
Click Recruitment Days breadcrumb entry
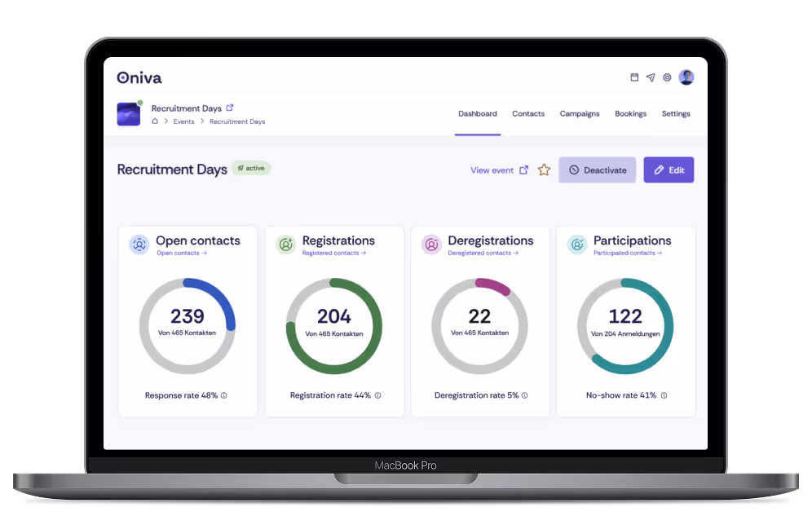(x=237, y=121)
